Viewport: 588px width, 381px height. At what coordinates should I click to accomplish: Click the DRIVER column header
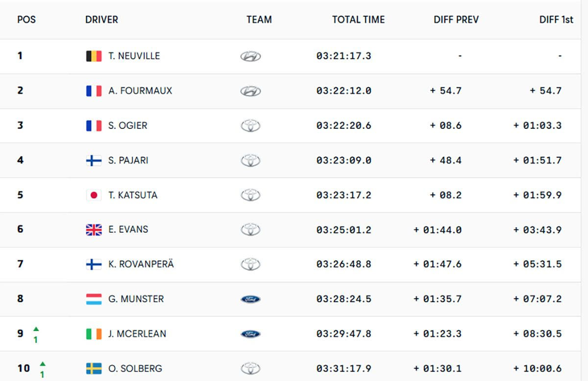point(101,20)
